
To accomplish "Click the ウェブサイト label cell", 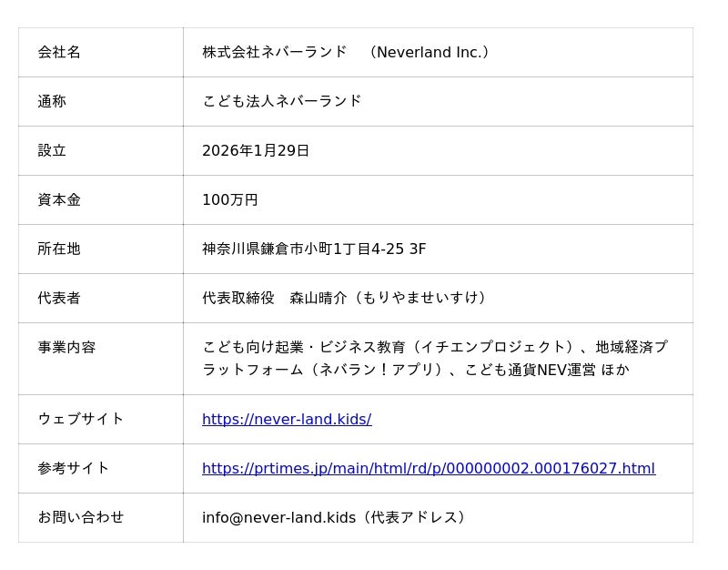I will pos(81,419).
